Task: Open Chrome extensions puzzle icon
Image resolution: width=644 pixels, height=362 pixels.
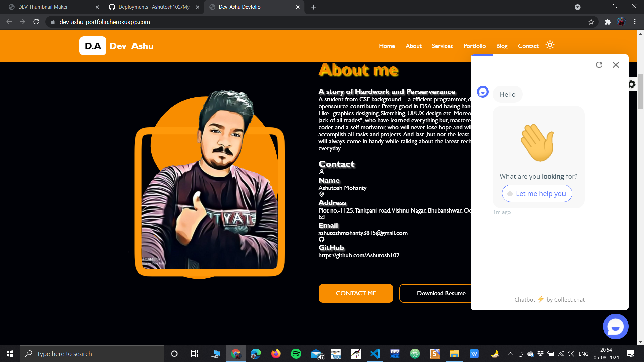Action: tap(608, 22)
